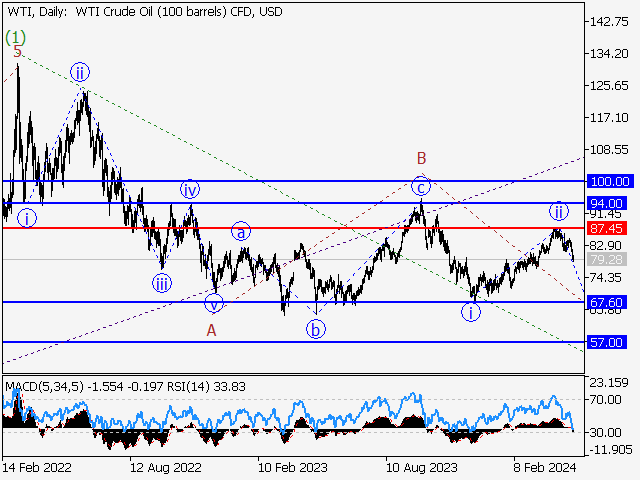Click the circled 'i' label under the 94.00 line at left
Viewport: 640px width, 480px height.
pos(27,218)
